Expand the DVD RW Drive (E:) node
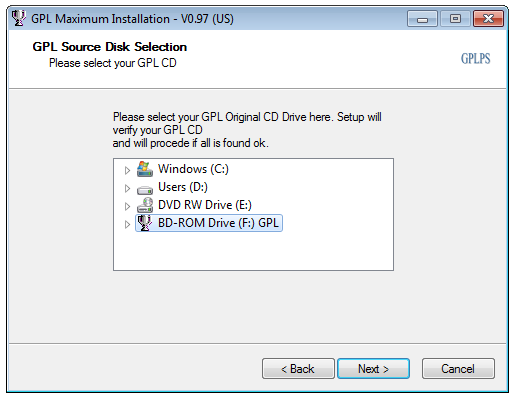 pos(127,206)
